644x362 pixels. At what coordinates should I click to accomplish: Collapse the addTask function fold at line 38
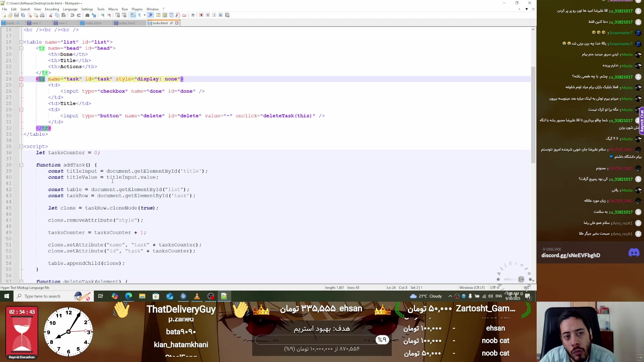[x=21, y=165]
